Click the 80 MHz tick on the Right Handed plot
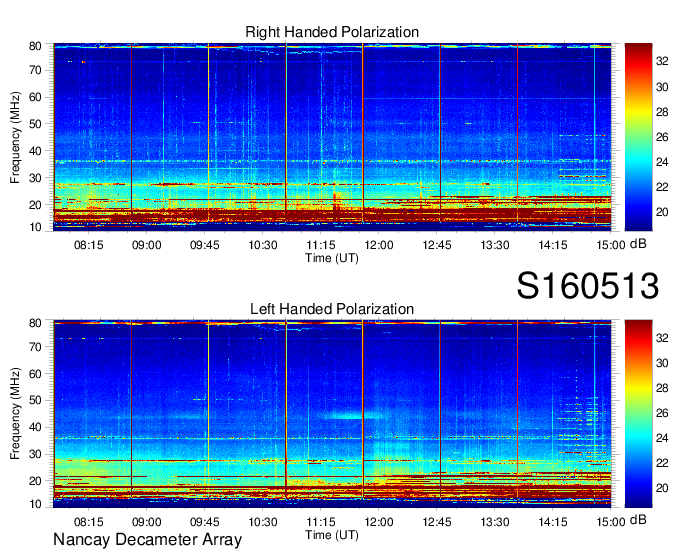The image size is (680, 552). point(35,46)
